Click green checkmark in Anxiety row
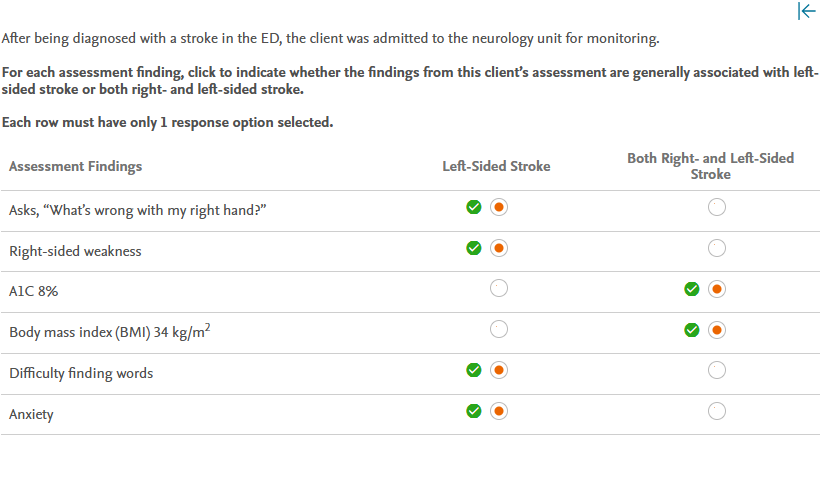 tap(474, 410)
